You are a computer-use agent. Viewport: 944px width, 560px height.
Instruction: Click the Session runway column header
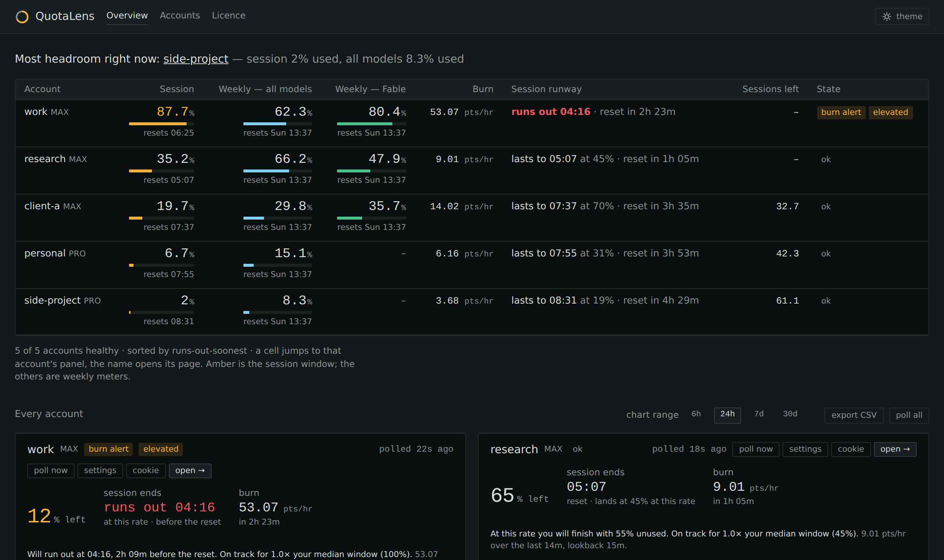tap(546, 89)
